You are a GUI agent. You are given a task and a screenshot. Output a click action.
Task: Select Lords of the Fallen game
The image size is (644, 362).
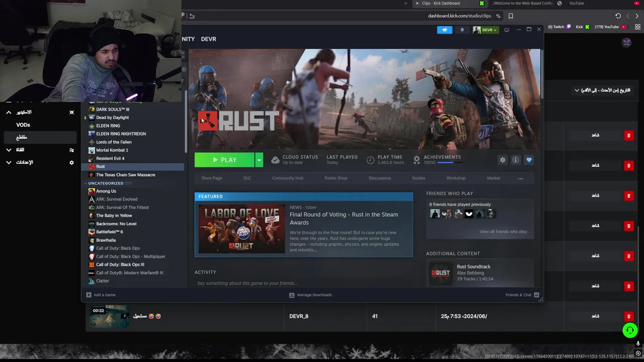[x=114, y=142]
